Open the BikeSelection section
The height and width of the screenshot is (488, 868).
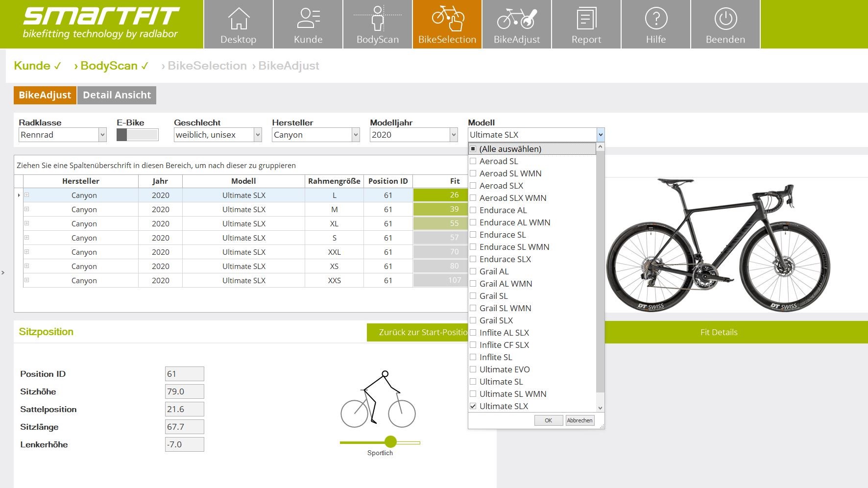[x=447, y=24]
